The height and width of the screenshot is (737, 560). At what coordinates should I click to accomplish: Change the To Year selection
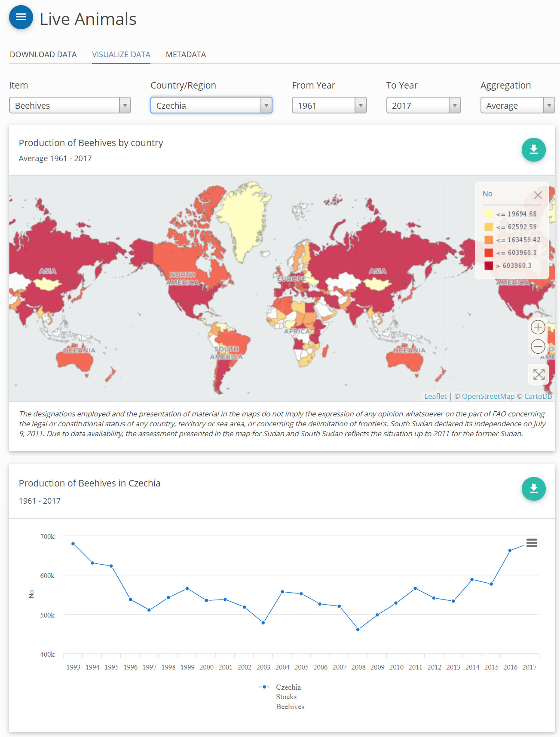pyautogui.click(x=423, y=105)
